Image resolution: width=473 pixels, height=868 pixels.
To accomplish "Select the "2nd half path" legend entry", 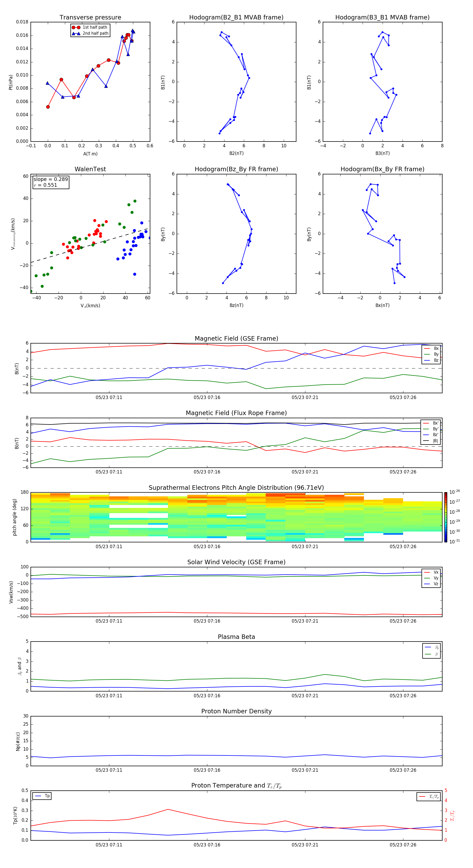I will [90, 33].
